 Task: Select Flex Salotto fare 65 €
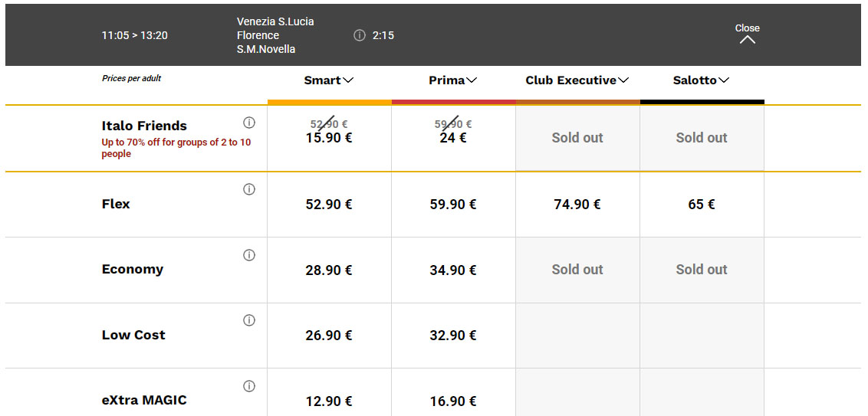(x=702, y=205)
